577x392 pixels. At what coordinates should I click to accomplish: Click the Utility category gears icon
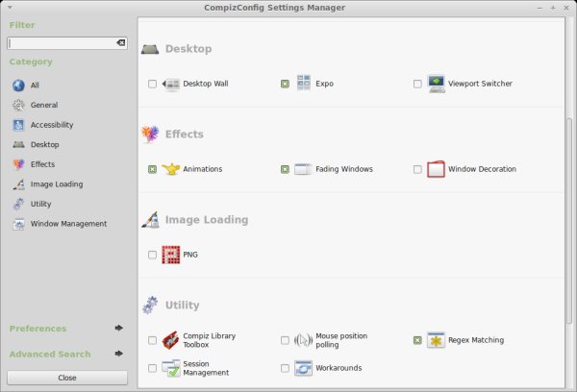(x=18, y=204)
